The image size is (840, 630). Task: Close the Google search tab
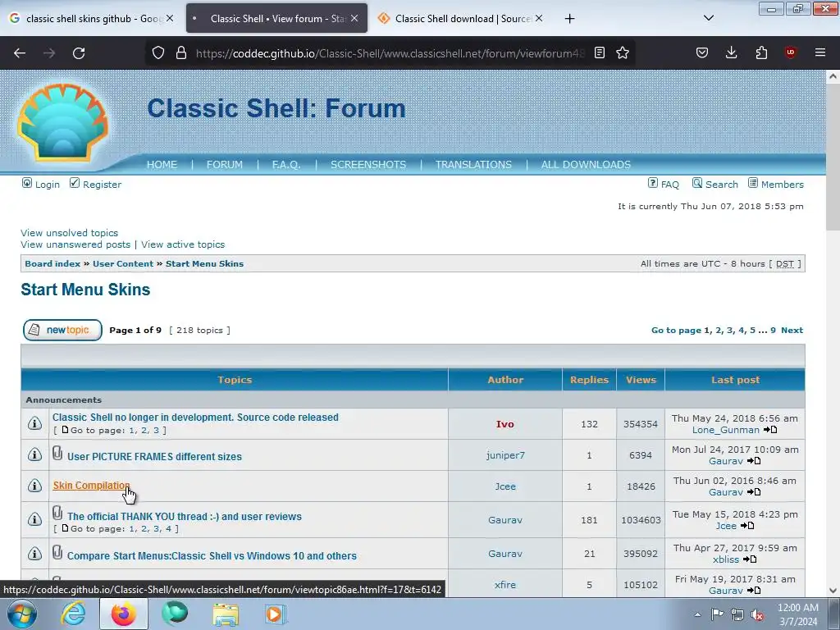[170, 18]
